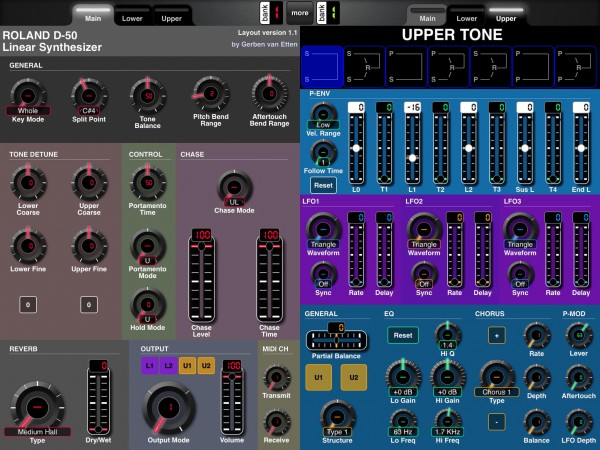
Task: Open the Structure selector showing Type 1
Action: [x=337, y=432]
